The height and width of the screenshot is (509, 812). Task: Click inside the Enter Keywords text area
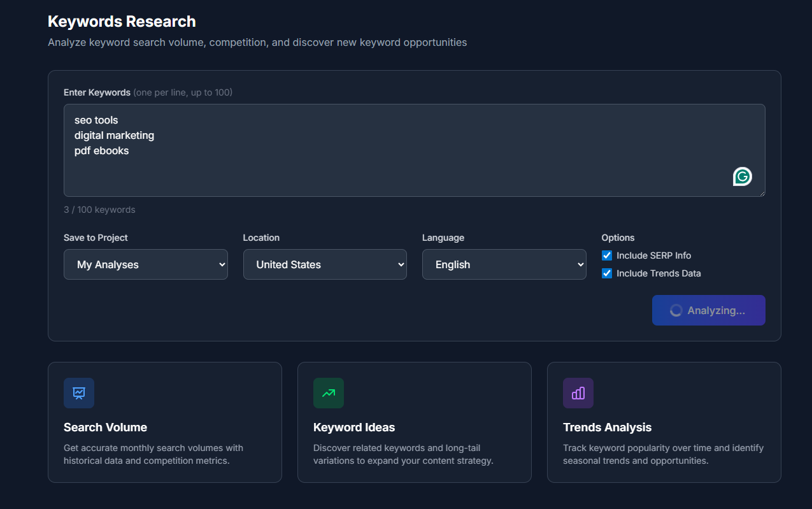(414, 151)
